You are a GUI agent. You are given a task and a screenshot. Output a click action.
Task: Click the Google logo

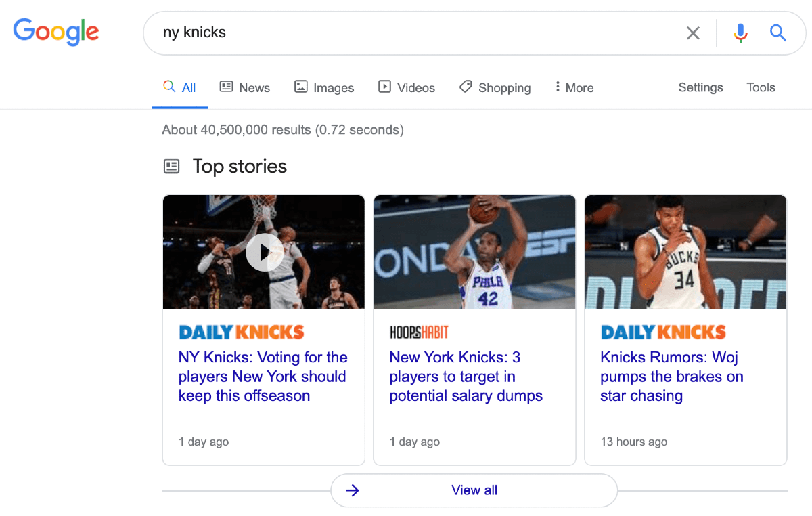[x=56, y=31]
